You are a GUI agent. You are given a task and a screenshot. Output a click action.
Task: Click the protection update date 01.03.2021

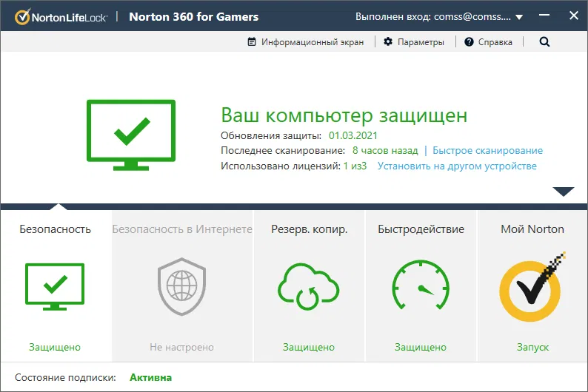(353, 135)
